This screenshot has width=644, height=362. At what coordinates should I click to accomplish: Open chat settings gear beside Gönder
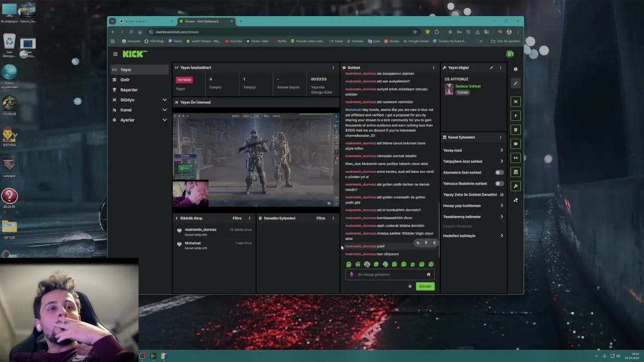tap(410, 287)
